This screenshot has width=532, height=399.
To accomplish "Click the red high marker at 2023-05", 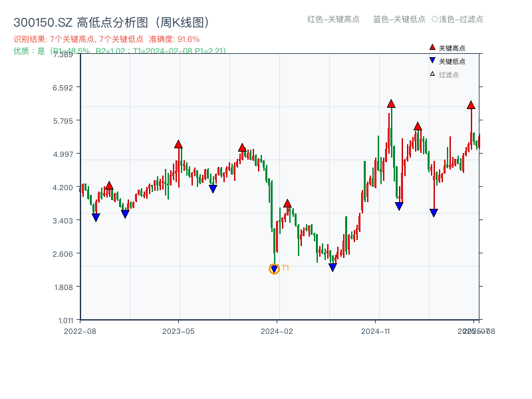I will (x=178, y=144).
